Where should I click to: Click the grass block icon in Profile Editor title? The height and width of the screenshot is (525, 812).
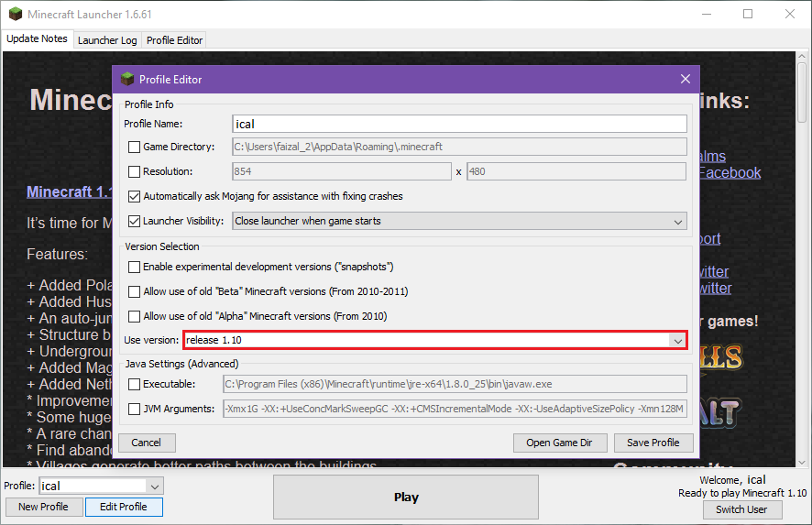[126, 79]
